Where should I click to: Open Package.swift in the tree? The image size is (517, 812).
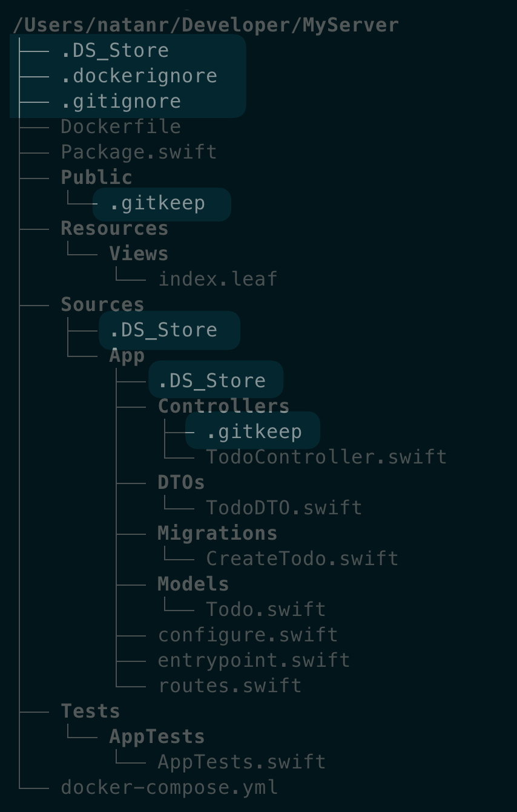[139, 152]
